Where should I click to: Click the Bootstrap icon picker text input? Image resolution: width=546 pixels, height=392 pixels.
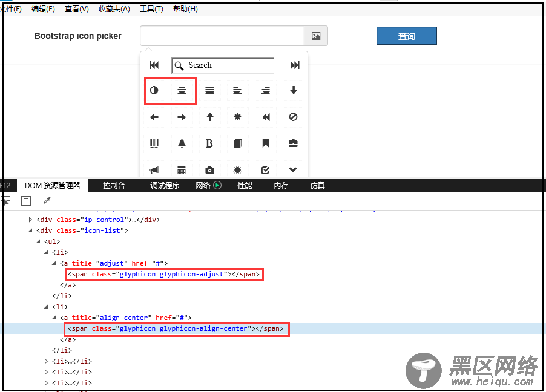coord(222,36)
